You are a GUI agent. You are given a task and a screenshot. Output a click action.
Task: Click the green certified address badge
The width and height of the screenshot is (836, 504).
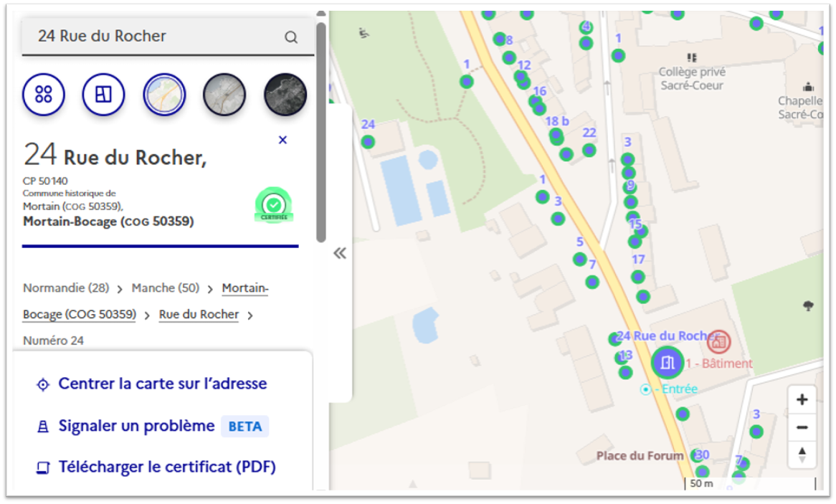tap(273, 206)
